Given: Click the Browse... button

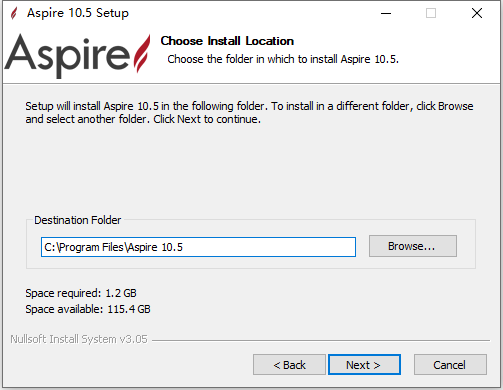Looking at the screenshot, I should point(413,246).
